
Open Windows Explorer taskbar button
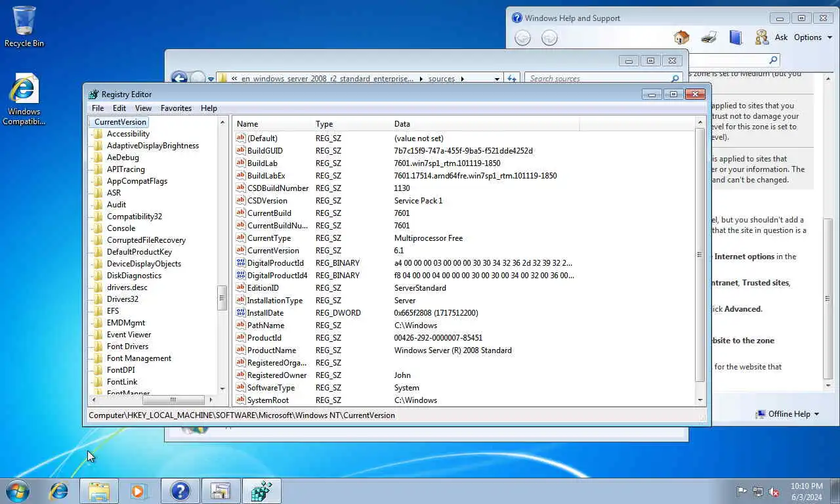click(x=99, y=491)
